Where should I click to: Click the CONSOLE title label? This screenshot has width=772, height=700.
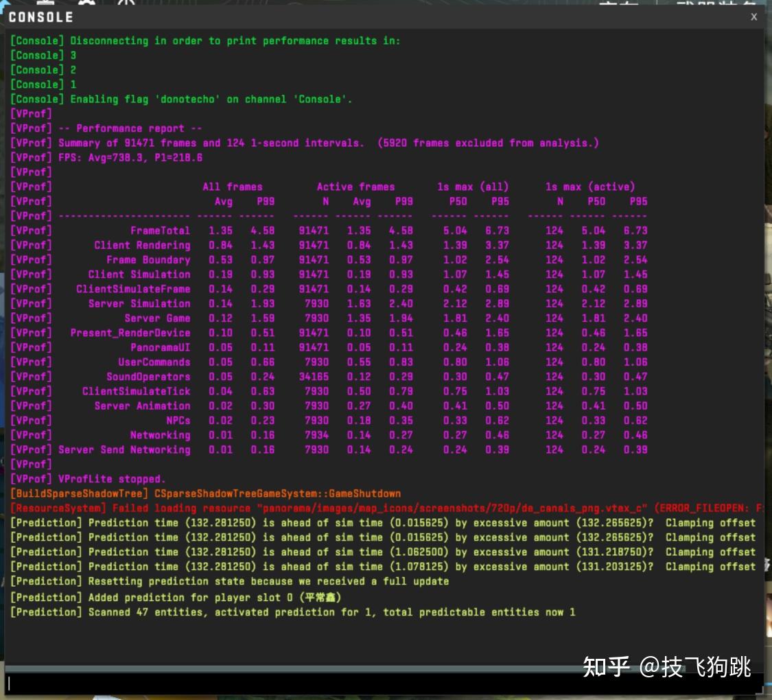41,17
